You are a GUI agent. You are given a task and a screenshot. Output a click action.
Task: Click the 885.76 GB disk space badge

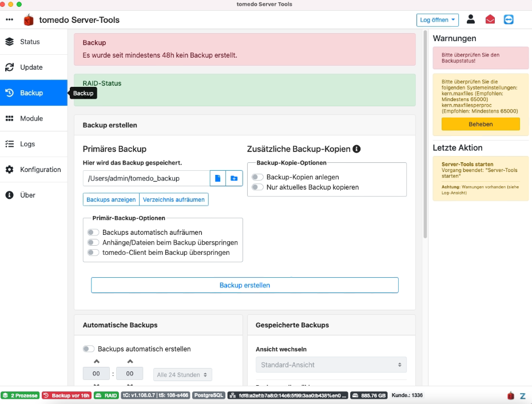pyautogui.click(x=369, y=395)
